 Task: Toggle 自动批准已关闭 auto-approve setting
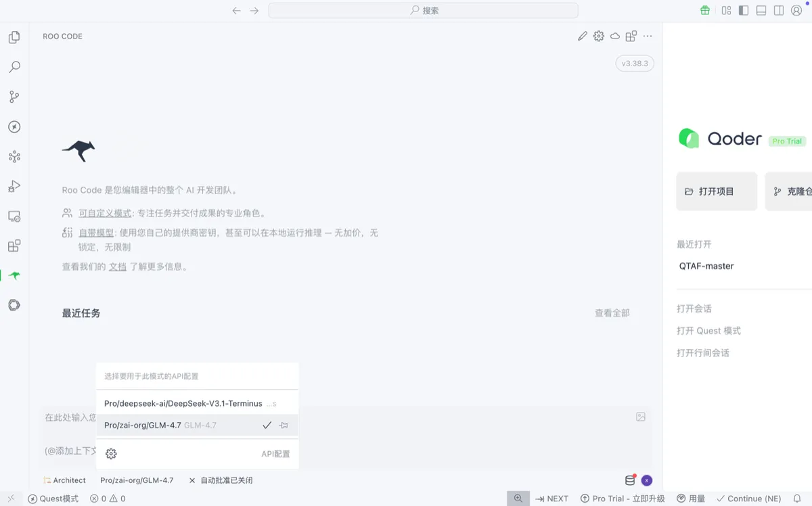tap(221, 480)
